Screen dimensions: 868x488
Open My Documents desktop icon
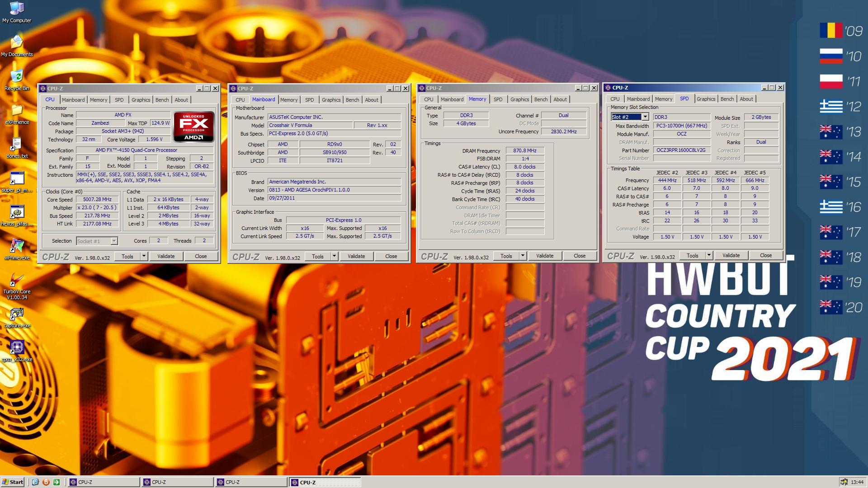[x=17, y=46]
